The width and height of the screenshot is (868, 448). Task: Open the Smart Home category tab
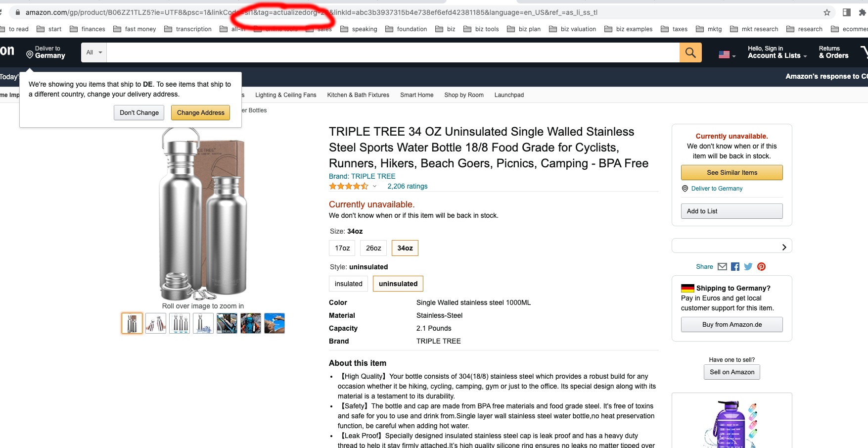tap(417, 95)
